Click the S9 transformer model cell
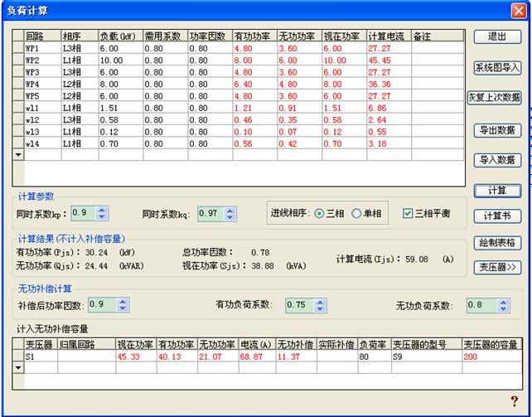 click(427, 356)
